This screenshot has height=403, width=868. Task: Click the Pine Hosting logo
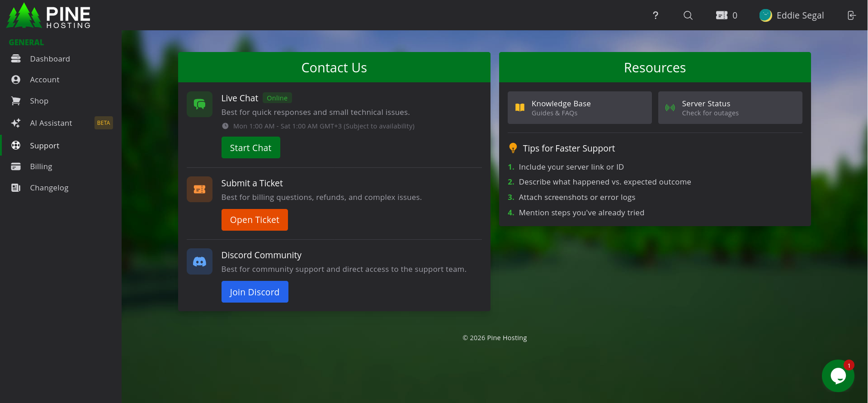48,16
